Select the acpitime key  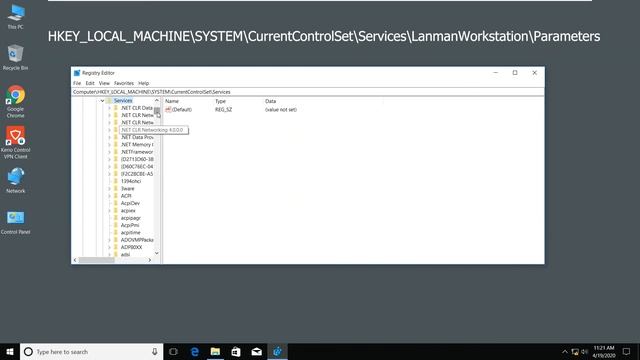(x=131, y=233)
